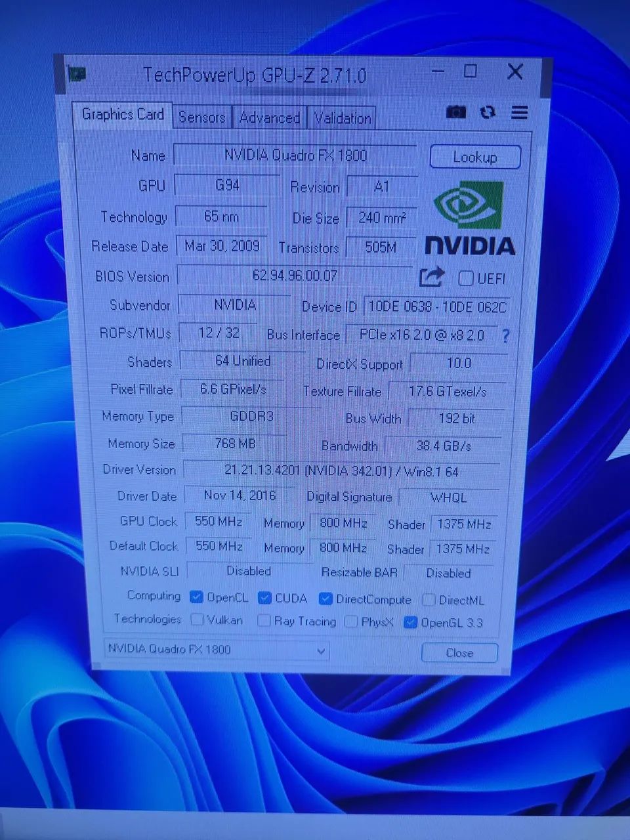Click the Die Size field 240 mm²
630x840 pixels.
(382, 217)
